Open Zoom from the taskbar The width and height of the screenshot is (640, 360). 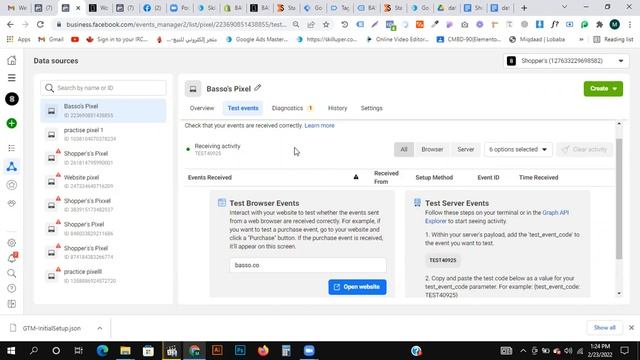pyautogui.click(x=309, y=351)
